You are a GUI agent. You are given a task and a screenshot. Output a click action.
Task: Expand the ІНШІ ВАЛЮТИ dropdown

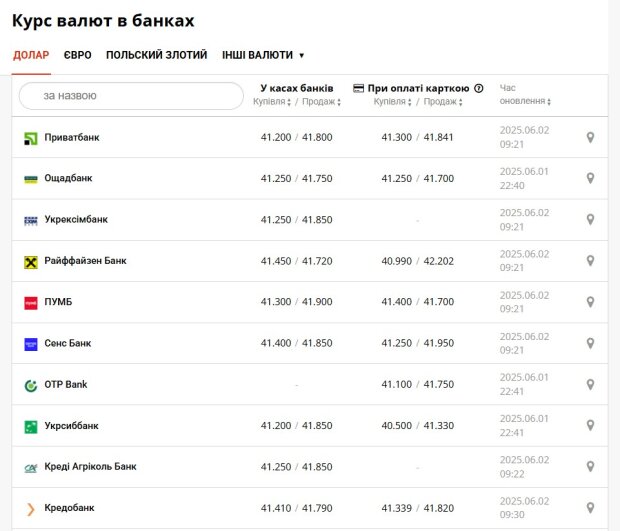pyautogui.click(x=263, y=55)
